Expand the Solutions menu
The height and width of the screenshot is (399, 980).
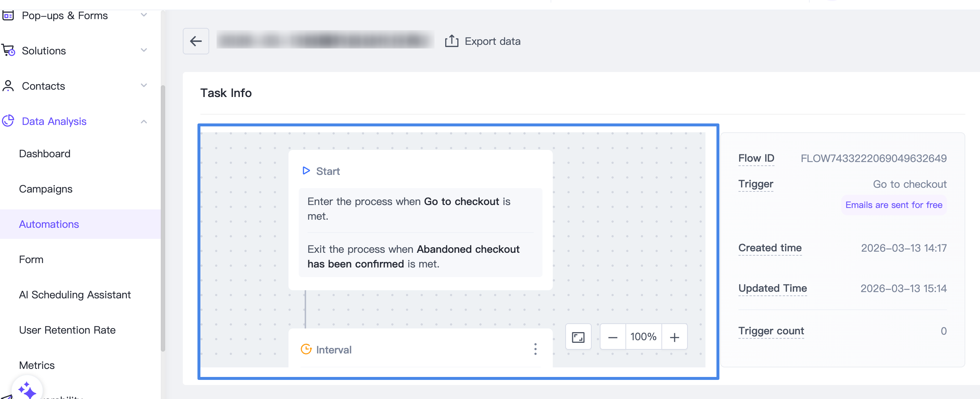[144, 50]
